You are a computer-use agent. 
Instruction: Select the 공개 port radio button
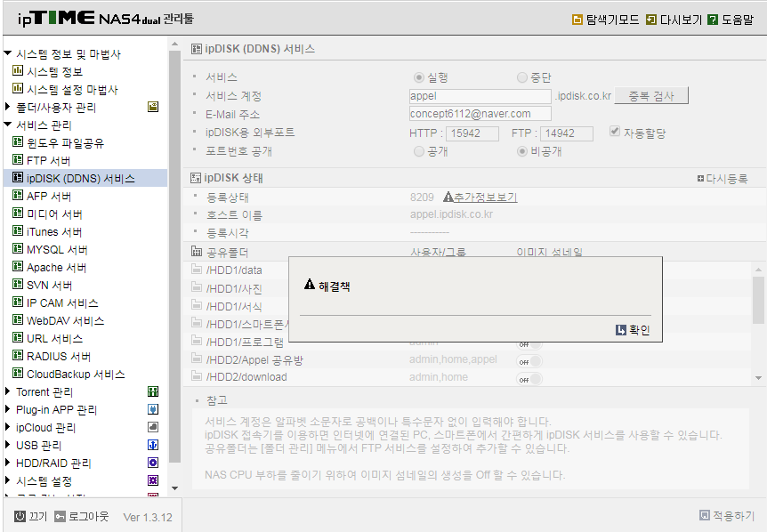pos(419,151)
